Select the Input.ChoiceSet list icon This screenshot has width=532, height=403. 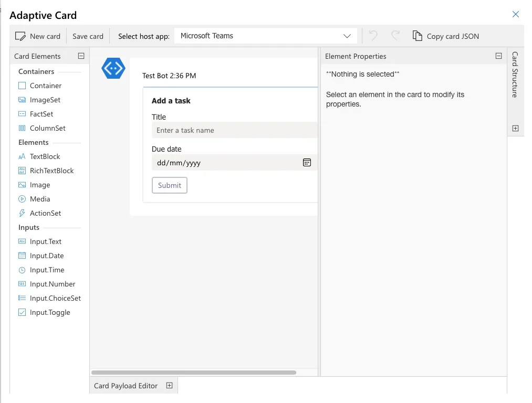coord(22,298)
